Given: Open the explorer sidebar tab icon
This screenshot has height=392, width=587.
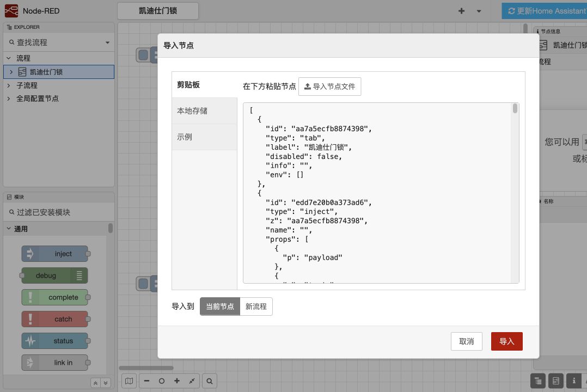Looking at the screenshot, I should click(538, 381).
